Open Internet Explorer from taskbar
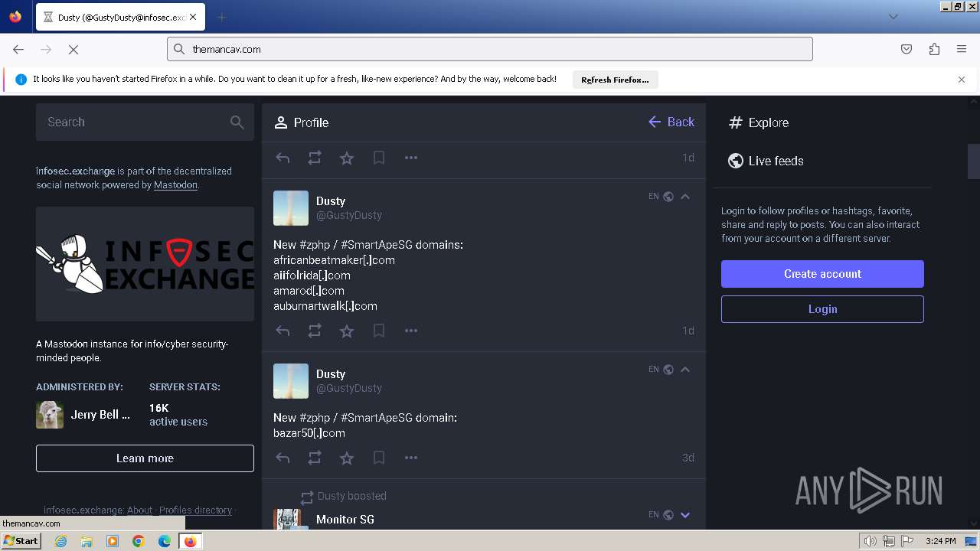This screenshot has width=980, height=551. coord(61,541)
